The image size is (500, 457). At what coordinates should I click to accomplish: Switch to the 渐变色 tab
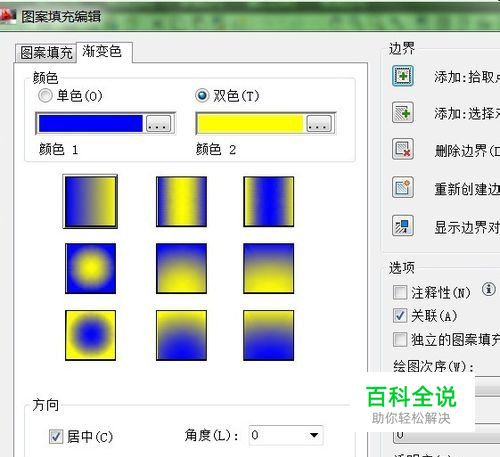[104, 52]
